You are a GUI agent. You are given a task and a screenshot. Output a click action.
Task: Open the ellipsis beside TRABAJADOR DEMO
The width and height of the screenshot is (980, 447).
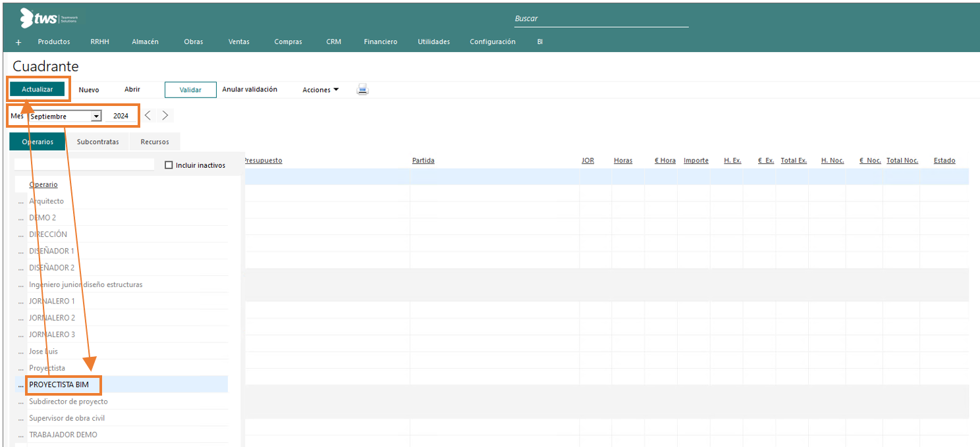(x=20, y=435)
